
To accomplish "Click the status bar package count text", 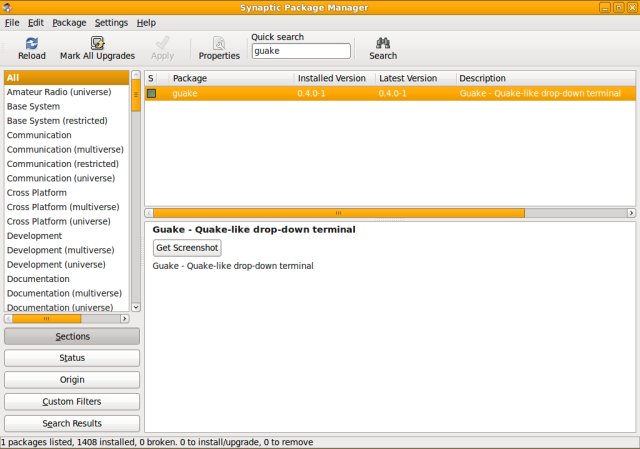I will (x=157, y=442).
